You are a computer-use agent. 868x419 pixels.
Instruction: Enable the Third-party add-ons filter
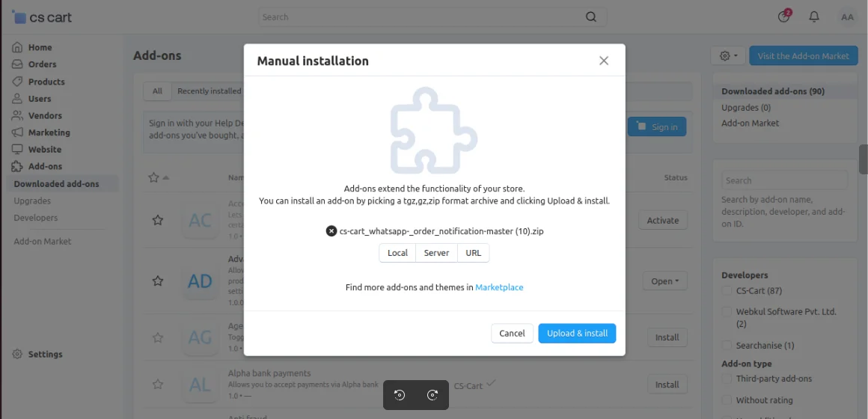click(727, 379)
